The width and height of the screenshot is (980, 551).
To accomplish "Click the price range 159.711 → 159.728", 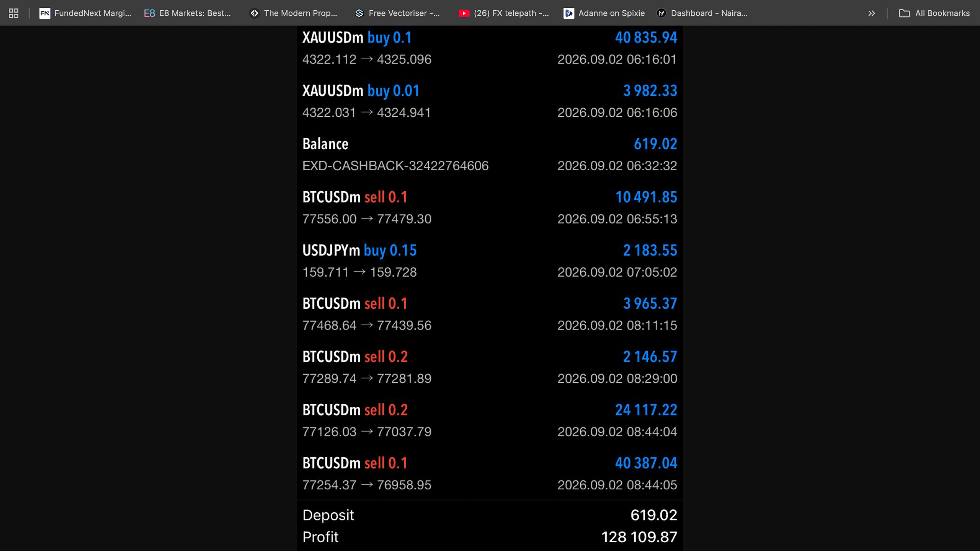I will point(359,272).
